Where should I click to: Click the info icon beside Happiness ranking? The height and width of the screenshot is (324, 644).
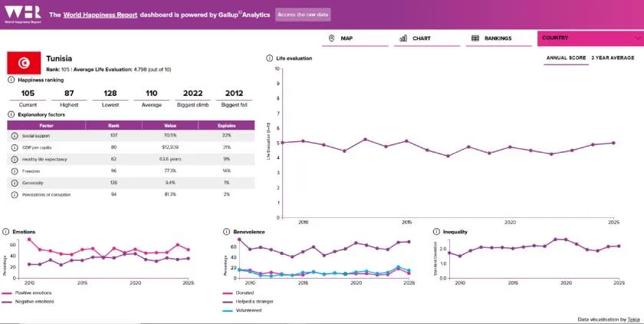click(x=11, y=79)
